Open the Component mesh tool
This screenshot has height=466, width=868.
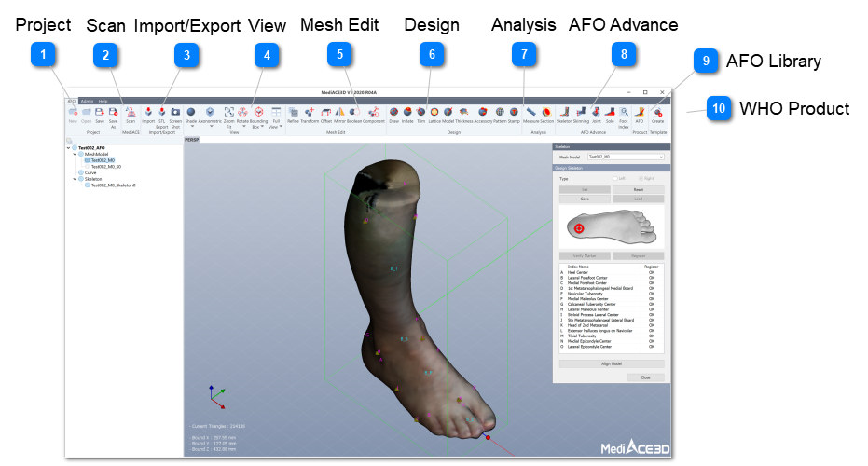pyautogui.click(x=374, y=115)
